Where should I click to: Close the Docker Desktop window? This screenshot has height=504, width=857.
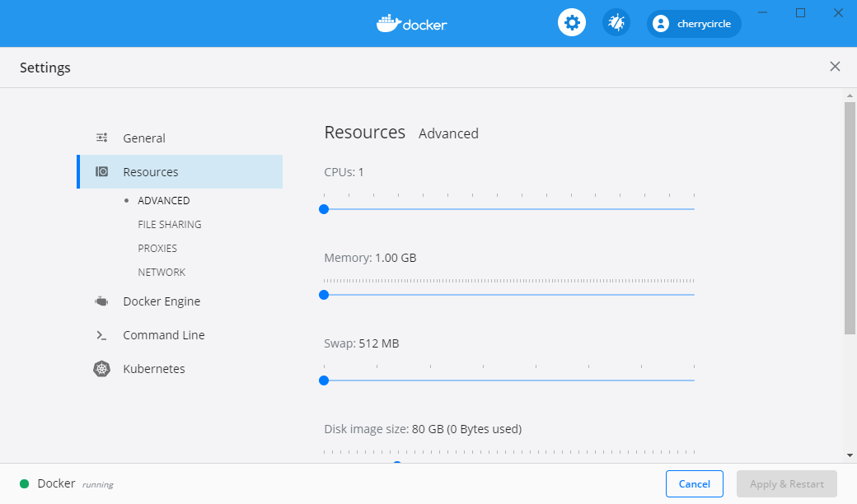tap(838, 12)
